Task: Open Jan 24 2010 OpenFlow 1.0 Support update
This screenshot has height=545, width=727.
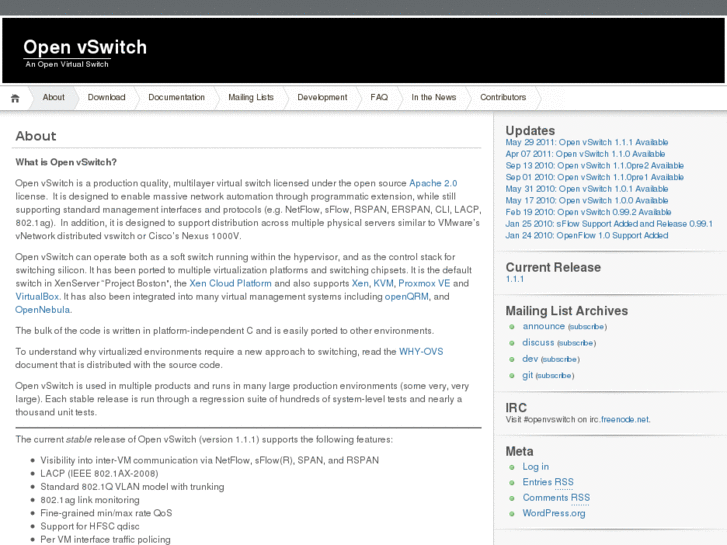Action: [x=587, y=235]
